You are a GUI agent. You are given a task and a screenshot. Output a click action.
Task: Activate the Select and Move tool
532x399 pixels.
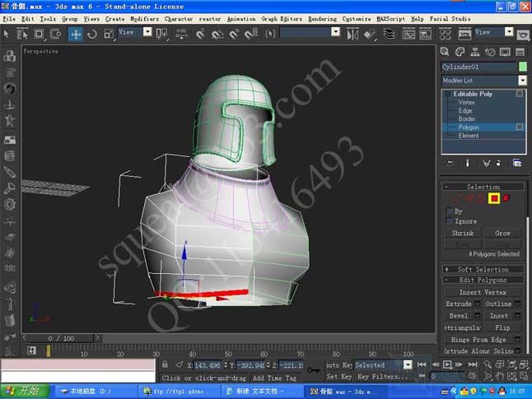click(75, 34)
